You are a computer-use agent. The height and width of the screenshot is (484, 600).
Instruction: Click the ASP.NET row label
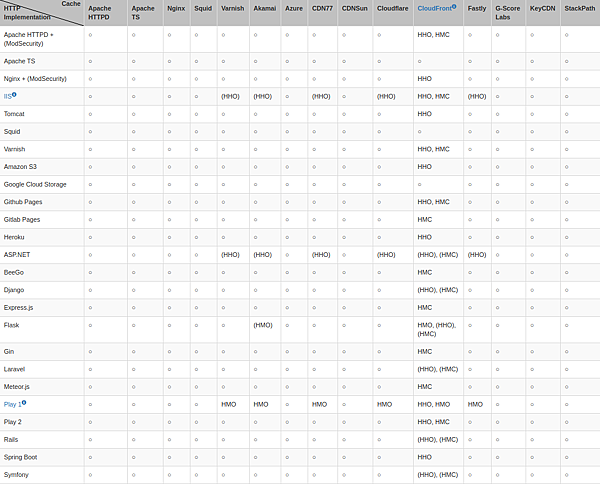pyautogui.click(x=17, y=255)
